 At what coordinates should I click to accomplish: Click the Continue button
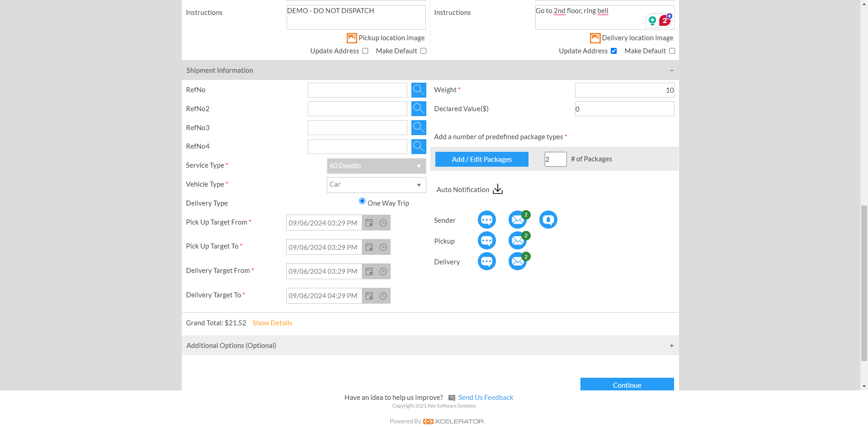click(627, 384)
